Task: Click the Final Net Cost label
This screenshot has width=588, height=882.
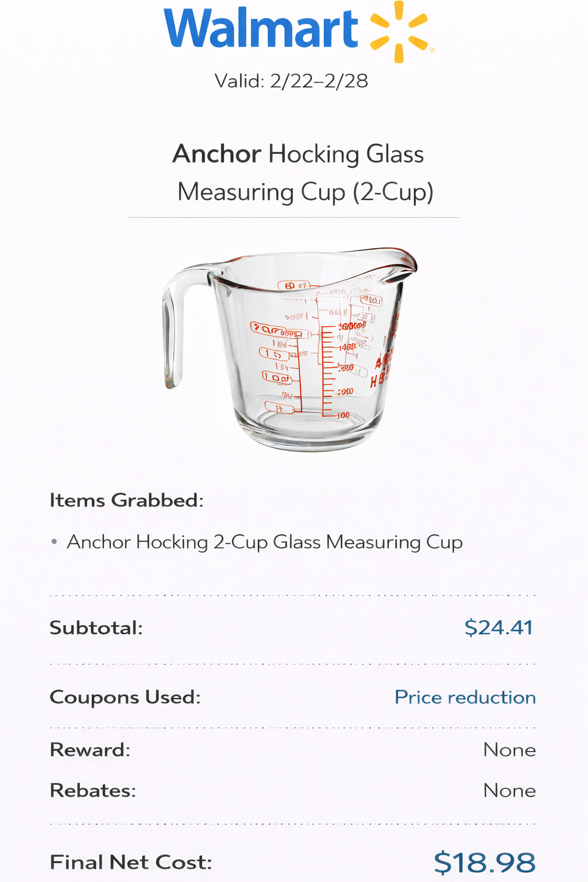Action: tap(131, 862)
